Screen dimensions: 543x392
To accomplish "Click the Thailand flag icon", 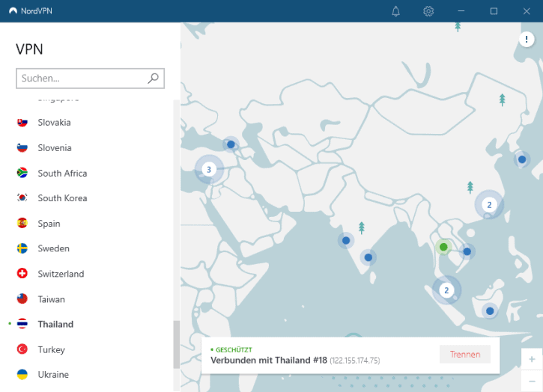I will [x=22, y=324].
